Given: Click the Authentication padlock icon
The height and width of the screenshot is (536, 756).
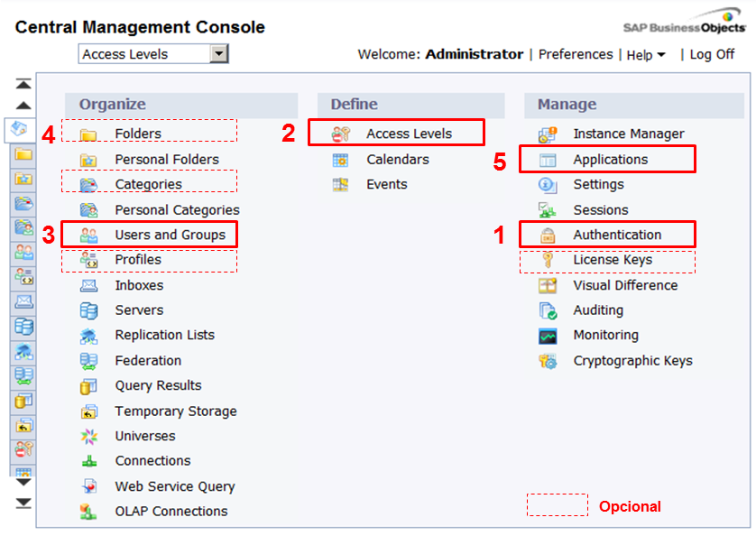Looking at the screenshot, I should (x=548, y=236).
